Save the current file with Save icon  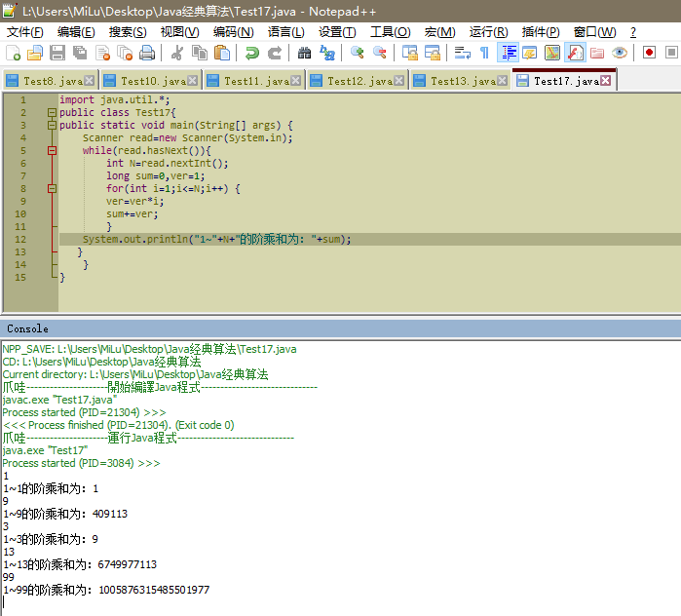coord(57,53)
